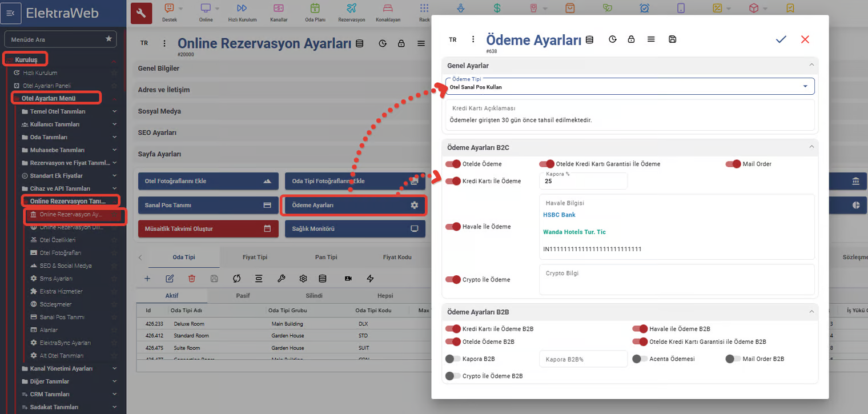Toggle Otelde Ödeme switch off
The width and height of the screenshot is (868, 414).
(453, 164)
